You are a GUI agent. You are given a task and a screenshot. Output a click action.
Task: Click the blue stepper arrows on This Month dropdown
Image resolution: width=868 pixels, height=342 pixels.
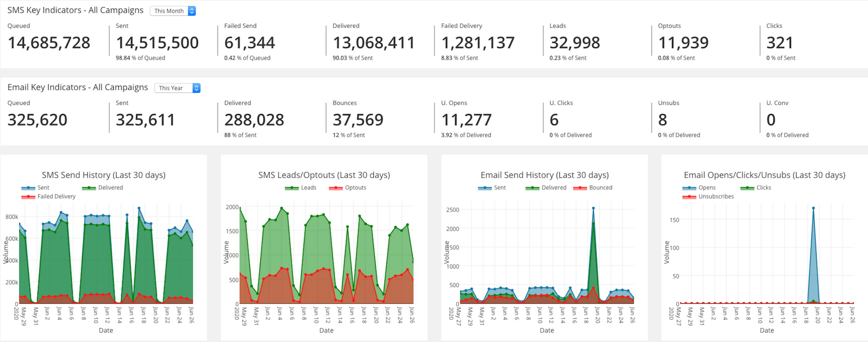[x=192, y=11]
